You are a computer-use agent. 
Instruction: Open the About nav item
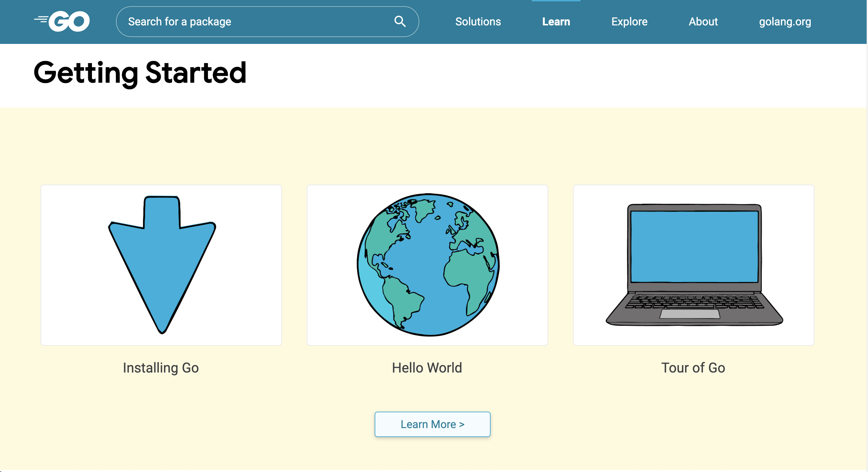pyautogui.click(x=703, y=22)
